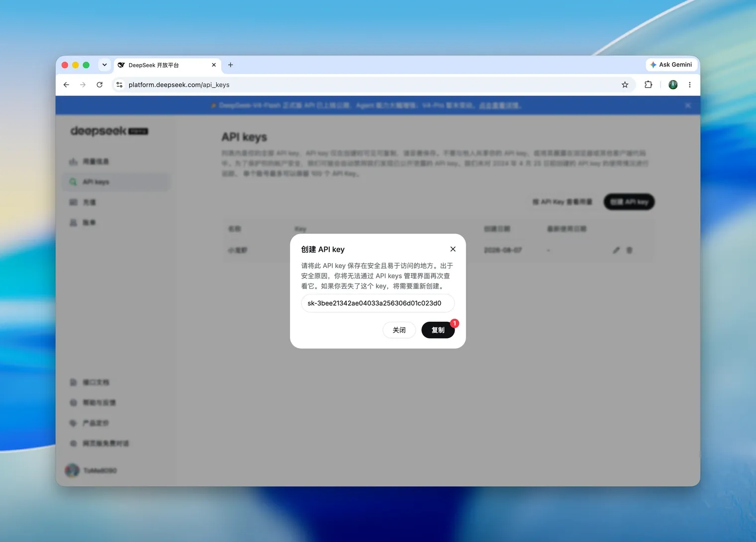
Task: Click the 复制 button to copy the key
Action: pos(438,330)
